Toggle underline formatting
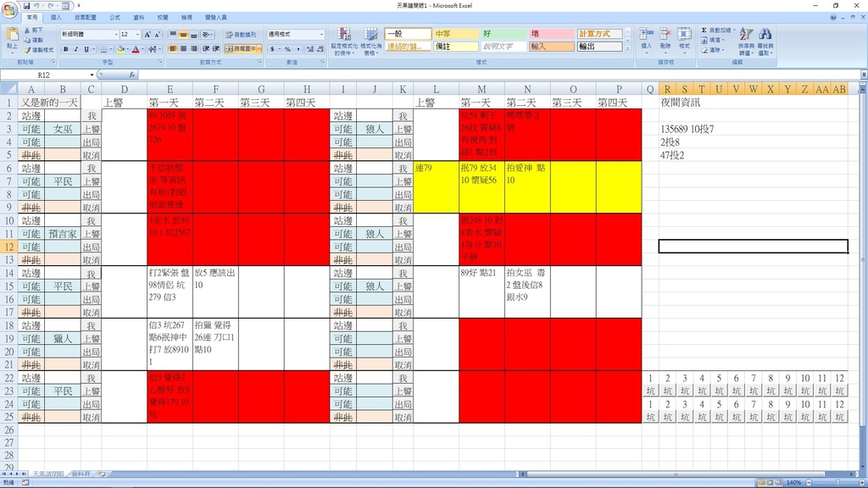The image size is (868, 488). pyautogui.click(x=86, y=49)
